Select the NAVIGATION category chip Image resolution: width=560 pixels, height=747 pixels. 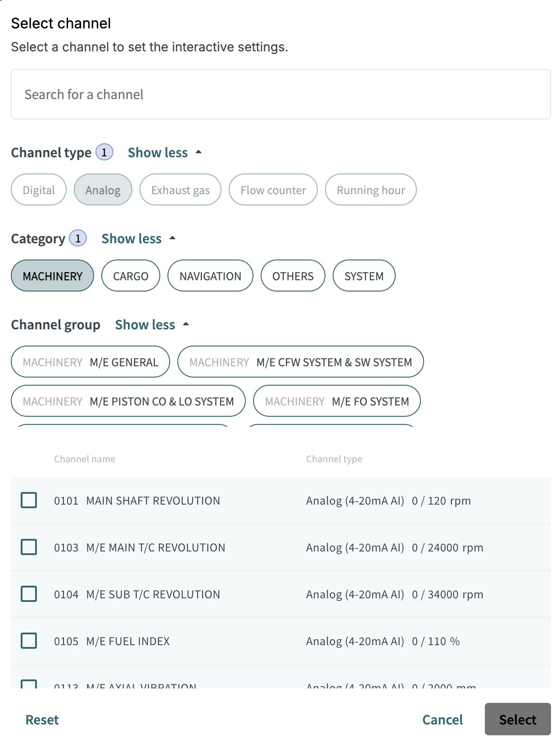pos(210,276)
